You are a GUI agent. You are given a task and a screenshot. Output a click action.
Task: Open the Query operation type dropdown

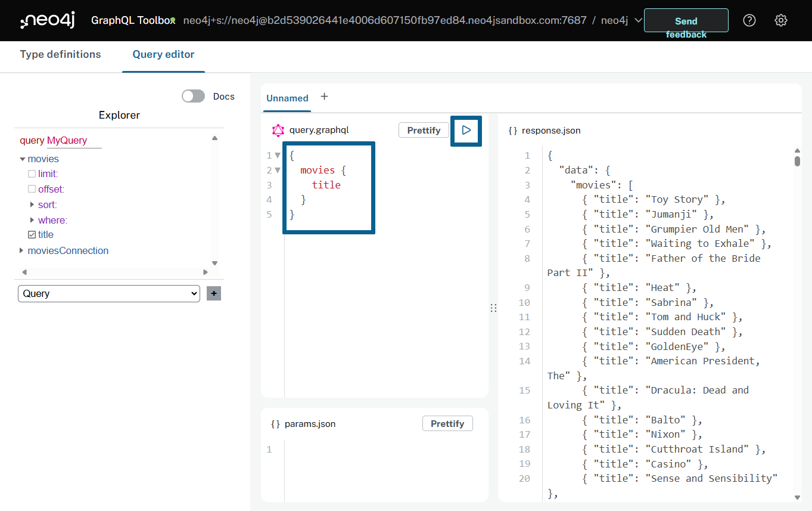point(109,293)
